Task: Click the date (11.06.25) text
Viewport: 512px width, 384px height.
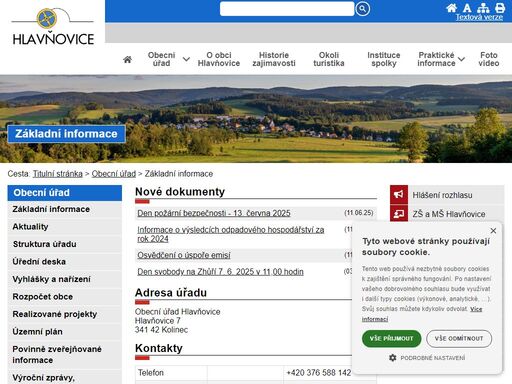Action: coord(359,213)
